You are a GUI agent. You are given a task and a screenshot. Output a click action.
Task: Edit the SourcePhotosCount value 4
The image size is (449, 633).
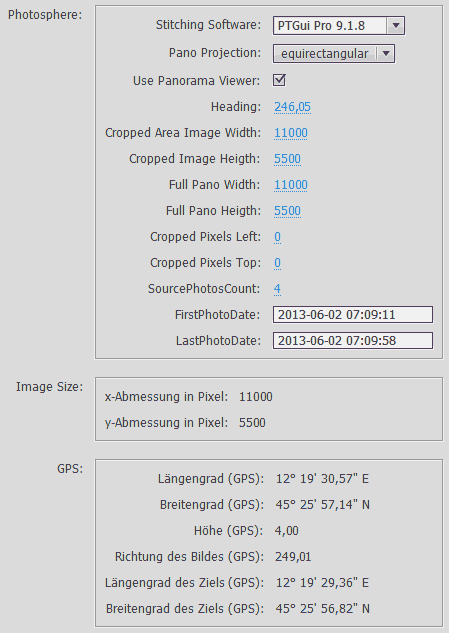277,289
